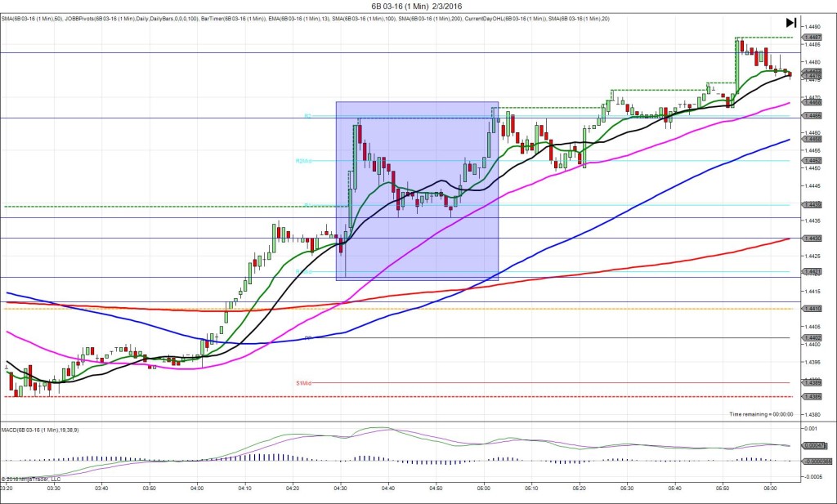The height and width of the screenshot is (504, 837).
Task: Click the 1.4421 price marker on axis
Action: pos(812,271)
